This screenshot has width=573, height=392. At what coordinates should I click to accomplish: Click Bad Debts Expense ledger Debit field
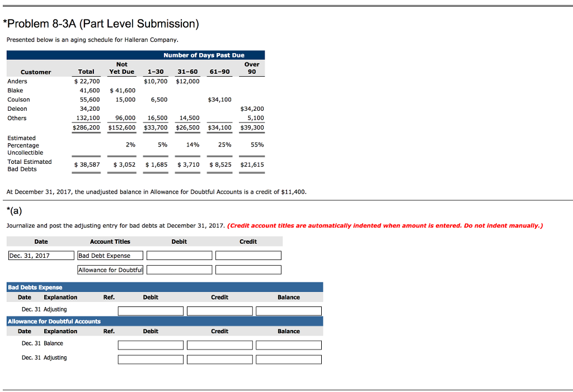tap(151, 311)
